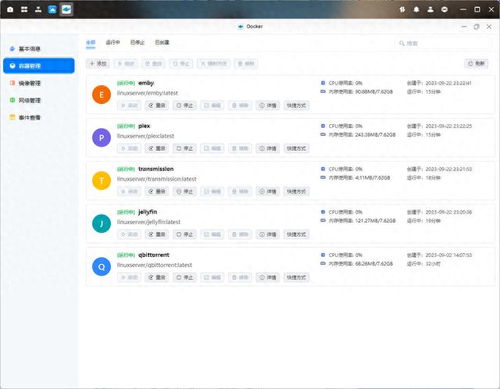
Task: Restart the emby container with 重启
Action: (157, 105)
